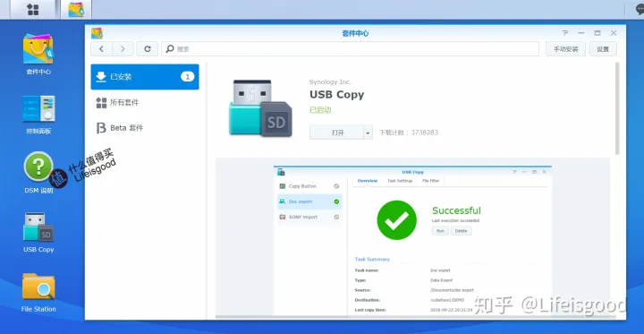
Task: Click the 打开 button for USB Copy
Action: point(337,133)
